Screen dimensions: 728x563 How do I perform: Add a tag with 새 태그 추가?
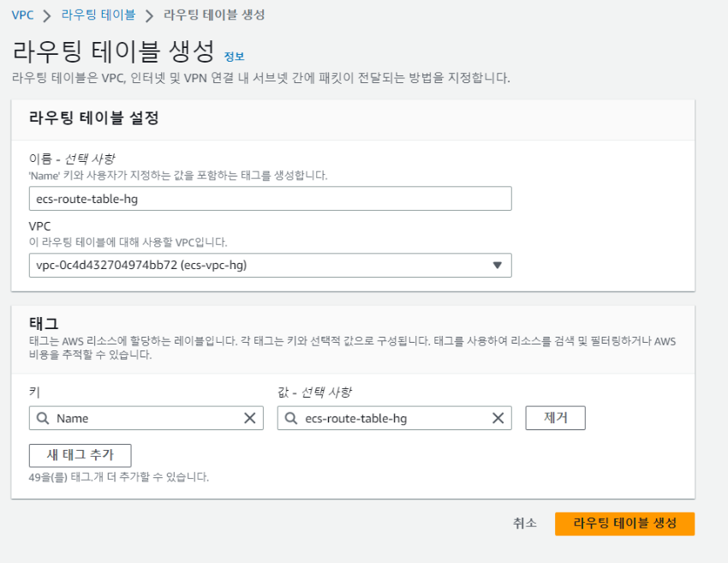[80, 455]
